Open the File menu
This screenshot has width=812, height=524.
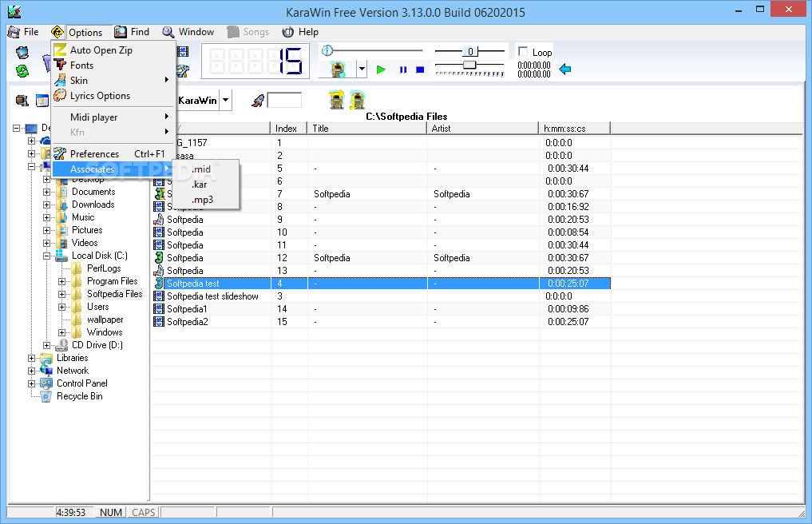click(x=23, y=32)
